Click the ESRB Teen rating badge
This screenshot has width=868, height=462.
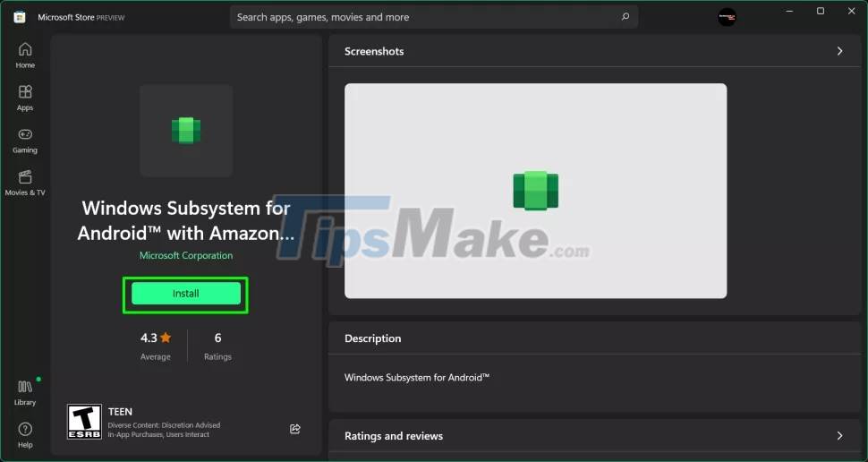coord(84,422)
